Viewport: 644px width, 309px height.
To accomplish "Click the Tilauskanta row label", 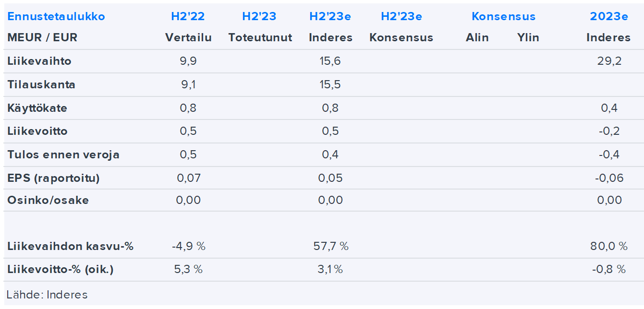I will click(41, 84).
